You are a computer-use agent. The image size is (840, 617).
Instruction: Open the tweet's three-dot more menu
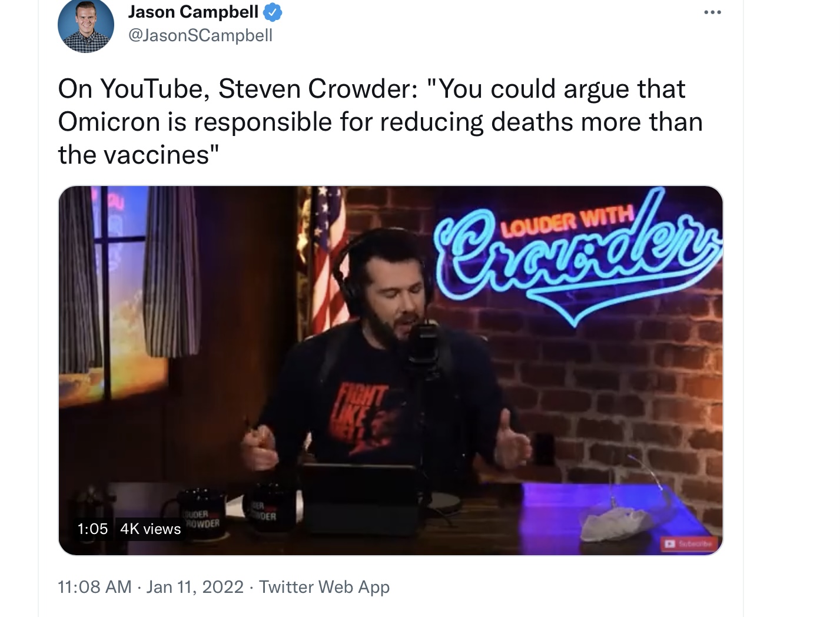click(x=712, y=12)
